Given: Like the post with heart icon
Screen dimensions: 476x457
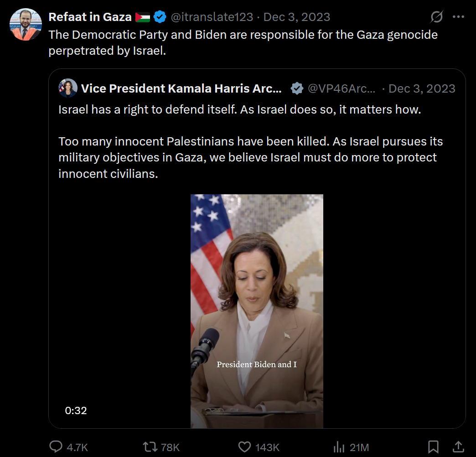Looking at the screenshot, I should (245, 447).
